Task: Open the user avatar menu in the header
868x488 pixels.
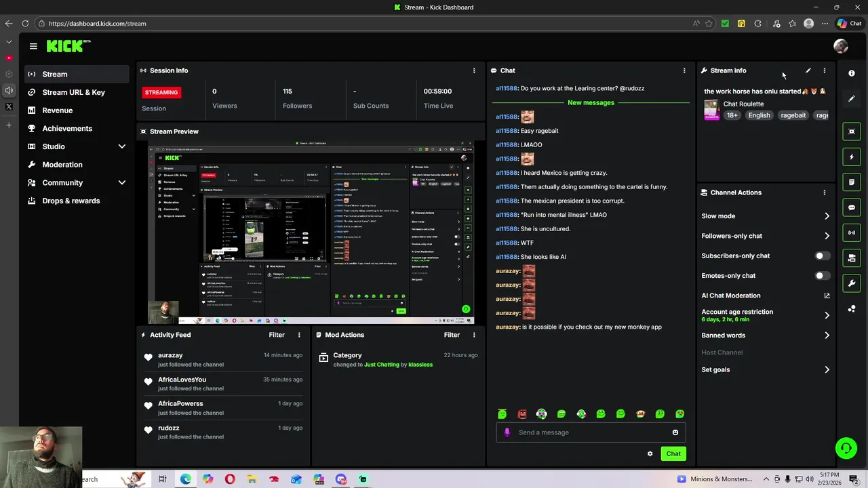Action: click(841, 46)
